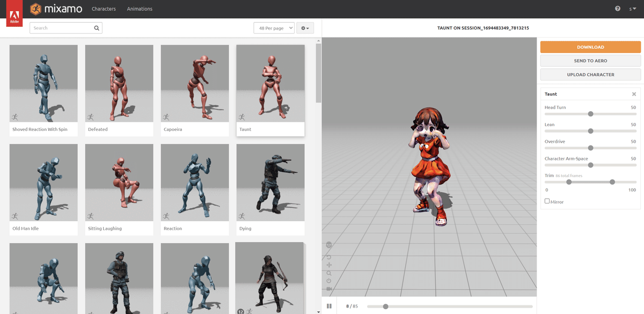The height and width of the screenshot is (314, 644).
Task: Click the TAUNT ON SESSION title text
Action: (x=483, y=28)
